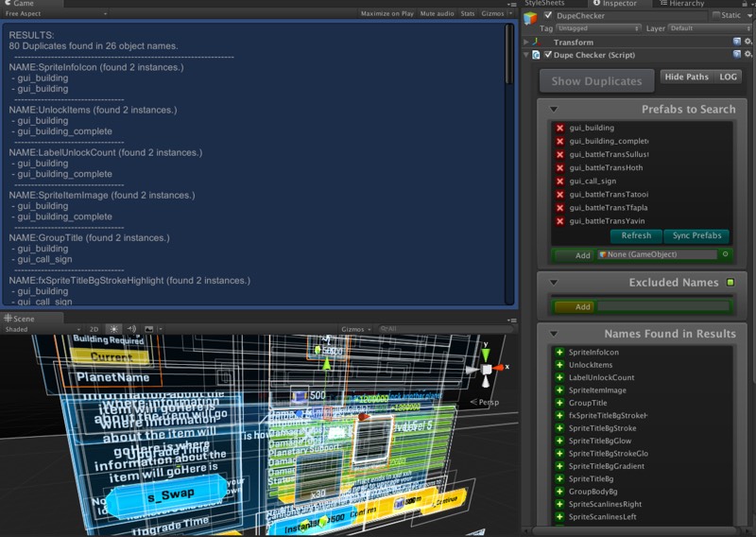The height and width of the screenshot is (537, 756).
Task: Remove gui_call_sign using its red X icon
Action: 559,181
